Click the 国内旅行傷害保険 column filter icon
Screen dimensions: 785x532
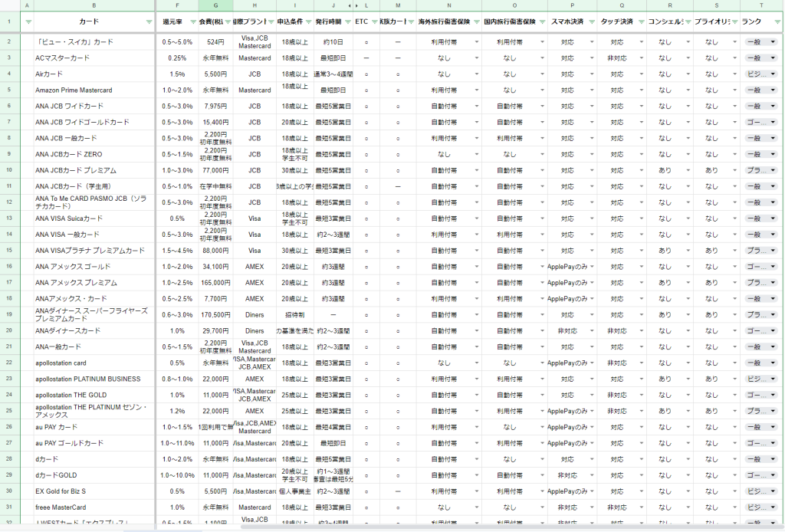(x=542, y=22)
